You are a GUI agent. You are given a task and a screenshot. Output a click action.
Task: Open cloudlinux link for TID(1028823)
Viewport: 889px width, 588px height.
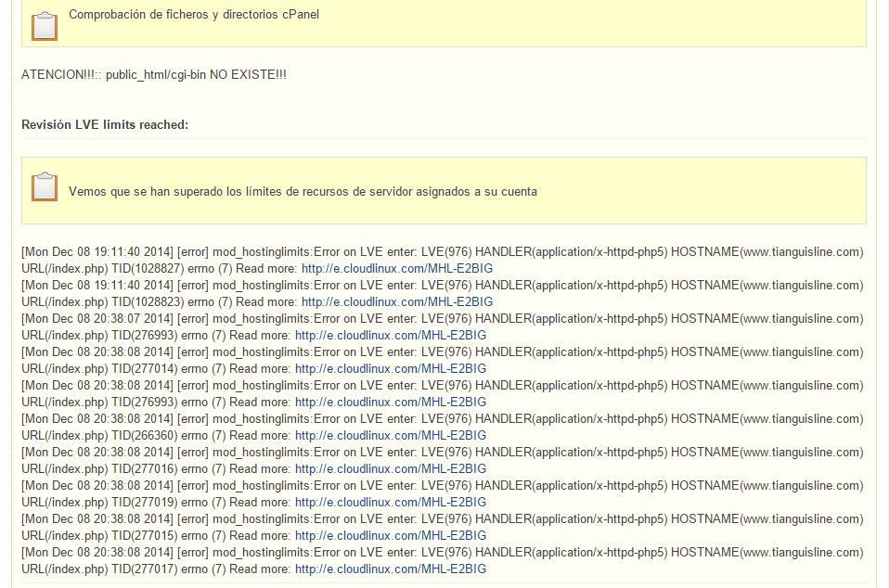pos(397,302)
